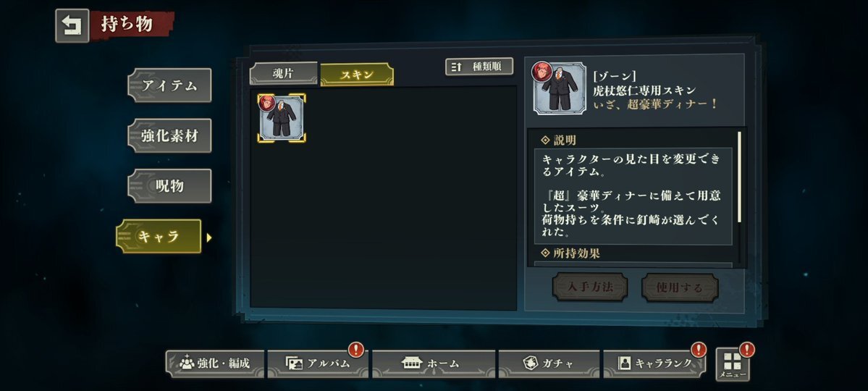Image resolution: width=868 pixels, height=391 pixels.
Task: Open the ガチャ screen
Action: (x=549, y=364)
